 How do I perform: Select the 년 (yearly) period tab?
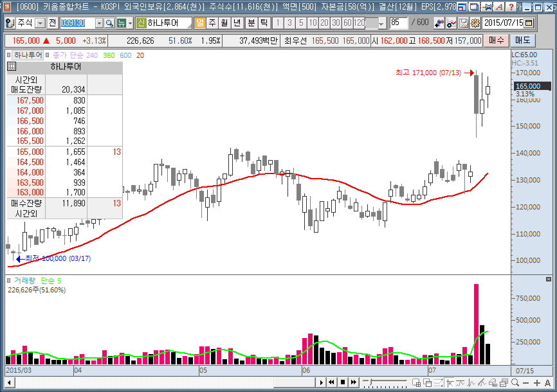(x=237, y=23)
